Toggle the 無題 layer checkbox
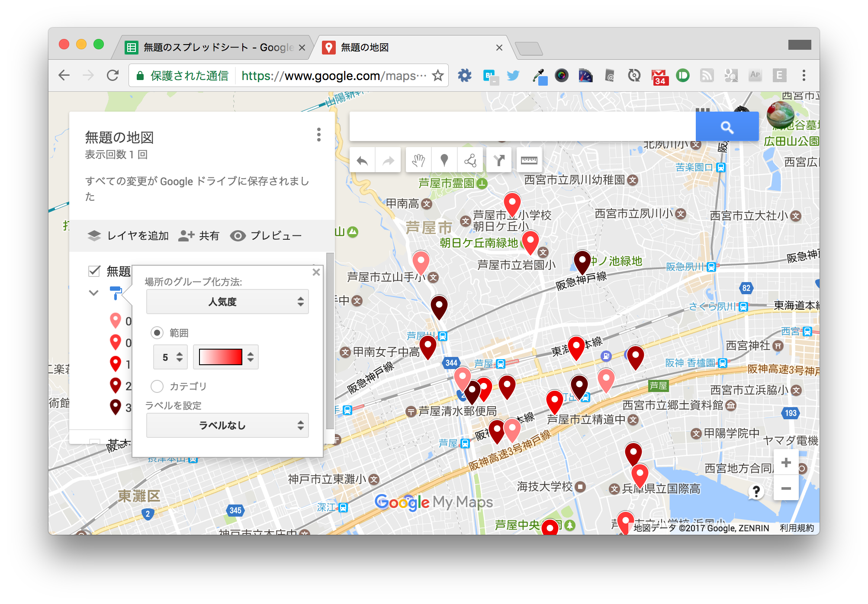Screen dimensions: 868x604 94,271
